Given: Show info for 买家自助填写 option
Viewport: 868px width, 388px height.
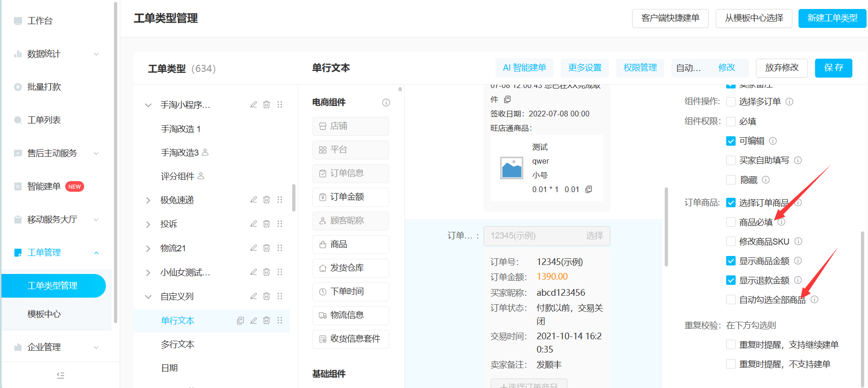Looking at the screenshot, I should click(798, 160).
